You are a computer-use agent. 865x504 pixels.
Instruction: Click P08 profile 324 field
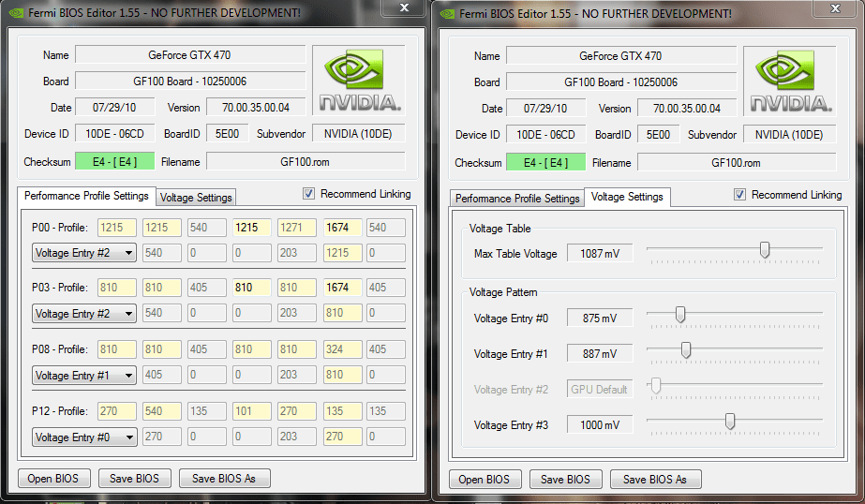(343, 349)
